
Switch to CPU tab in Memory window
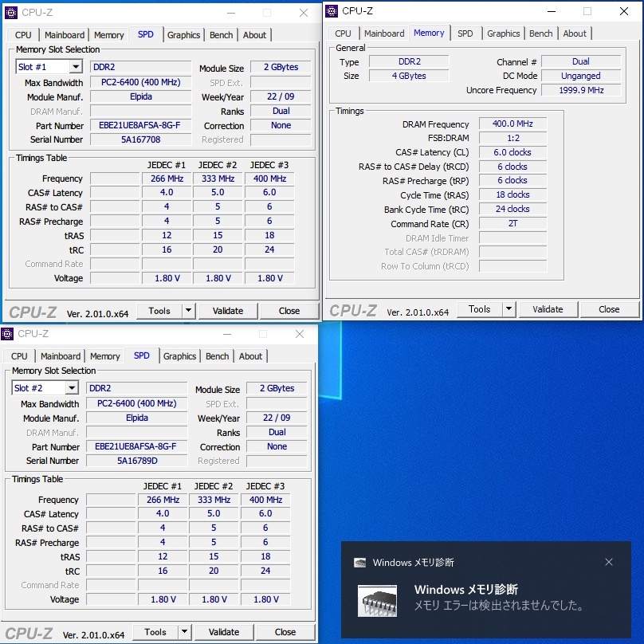tap(343, 33)
